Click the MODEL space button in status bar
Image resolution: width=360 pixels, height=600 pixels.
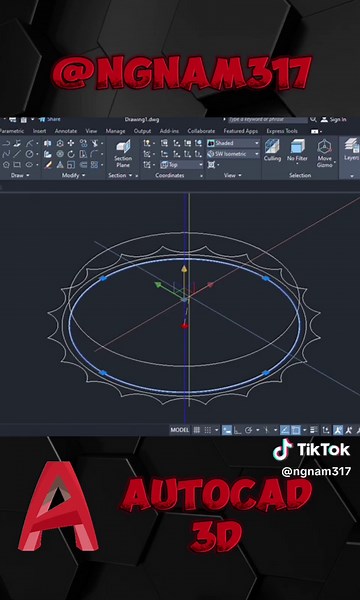coord(180,430)
